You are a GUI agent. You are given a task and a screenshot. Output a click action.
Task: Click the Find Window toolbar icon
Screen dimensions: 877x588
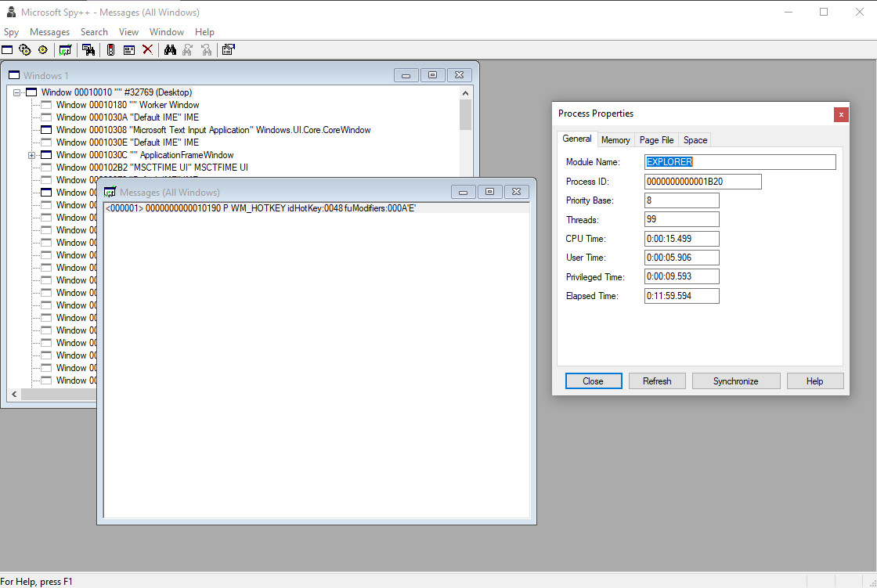pos(88,50)
